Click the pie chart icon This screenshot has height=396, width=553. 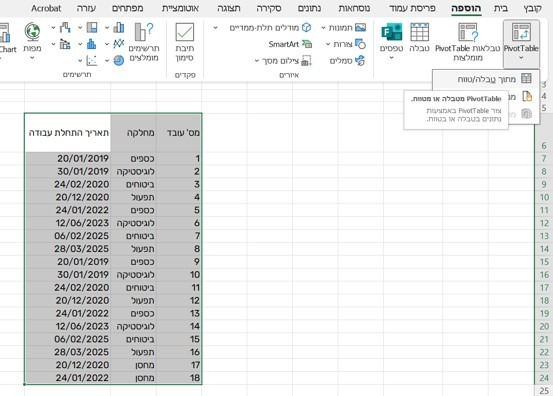(119, 61)
